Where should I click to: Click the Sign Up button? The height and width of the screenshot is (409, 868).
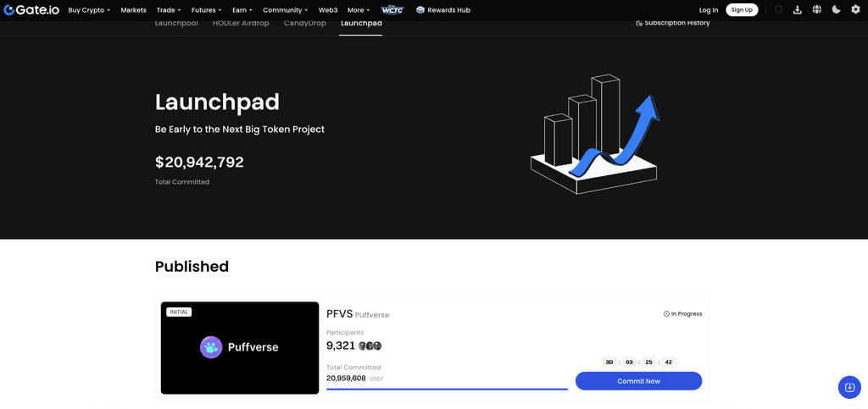pos(742,10)
